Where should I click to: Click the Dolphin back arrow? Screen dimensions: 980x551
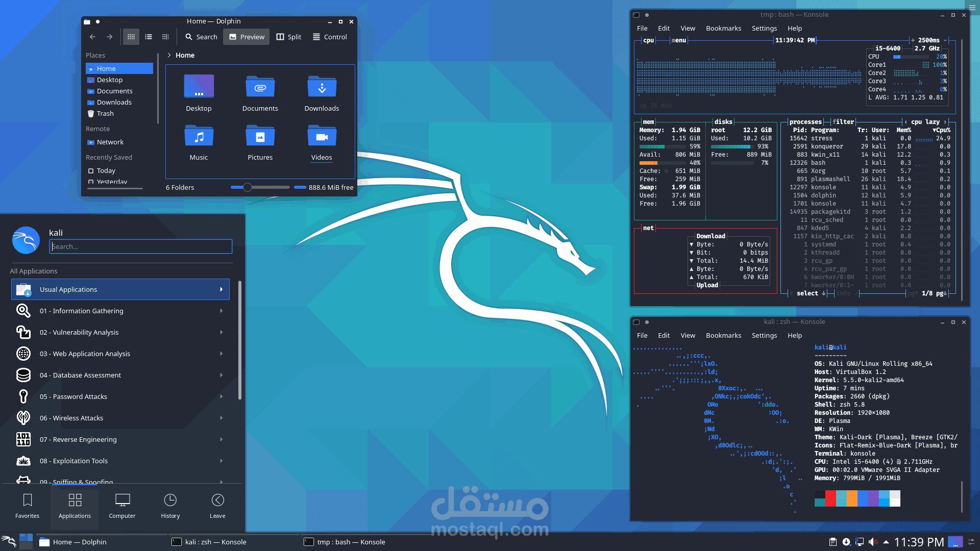(x=92, y=37)
